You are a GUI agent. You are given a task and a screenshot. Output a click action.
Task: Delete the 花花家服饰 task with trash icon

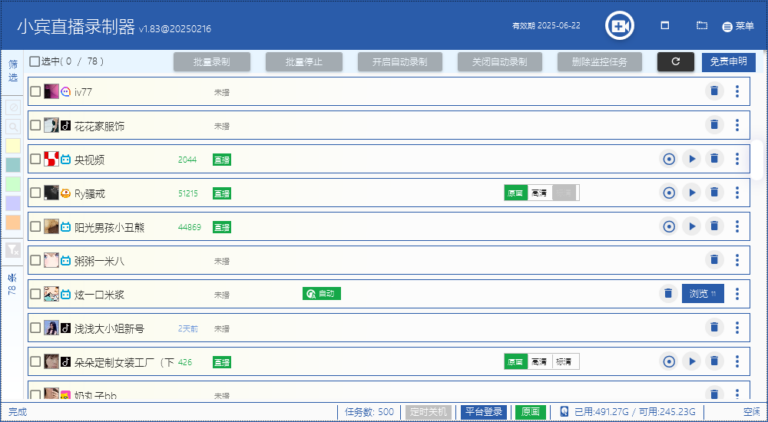(x=714, y=125)
